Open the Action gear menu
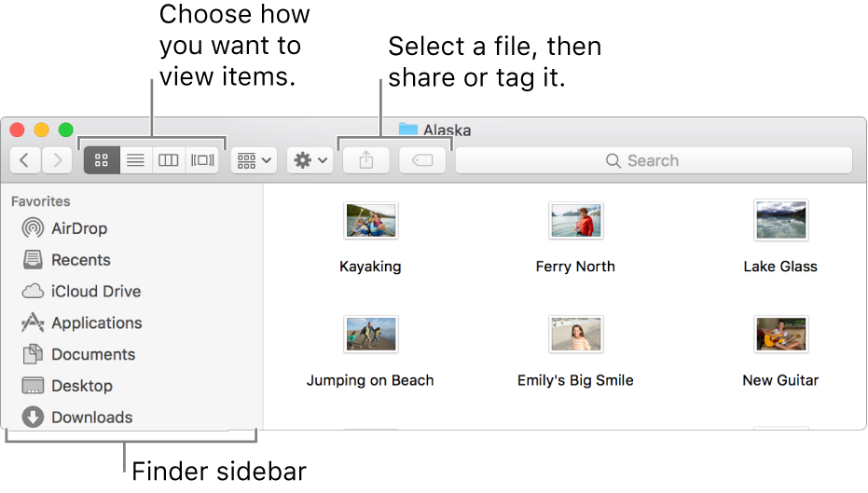The height and width of the screenshot is (493, 868). [310, 160]
